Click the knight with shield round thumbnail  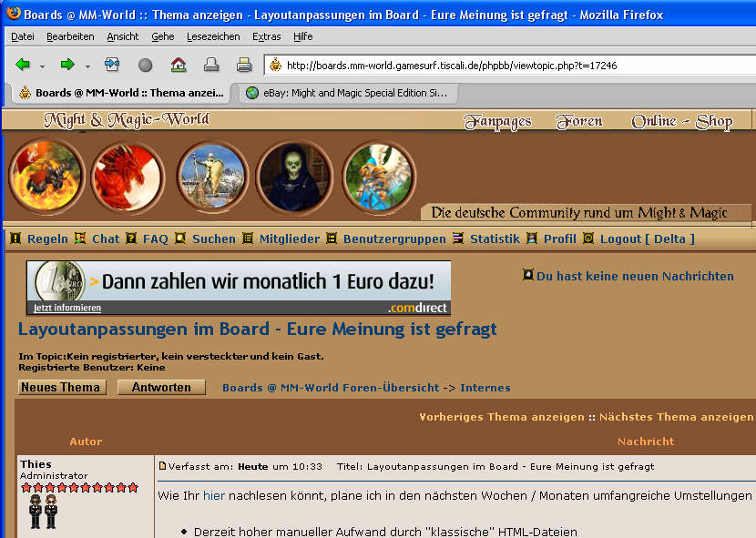tap(212, 177)
